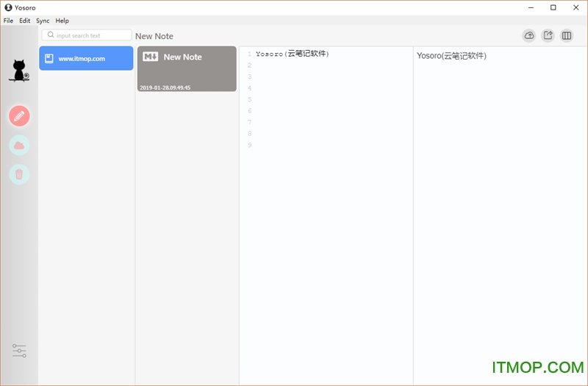Open the cloud view in sidebar
The height and width of the screenshot is (386, 588).
click(19, 146)
